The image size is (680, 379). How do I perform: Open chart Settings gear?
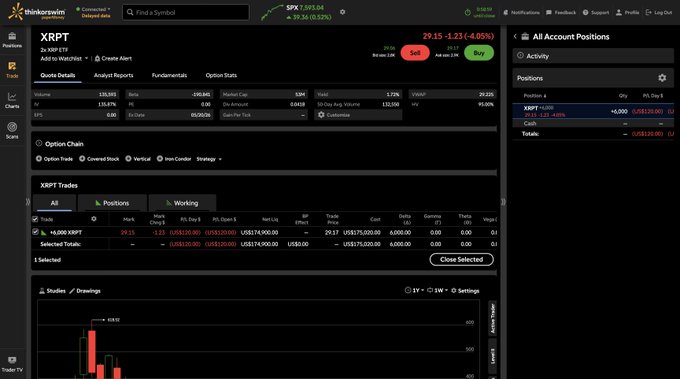tap(465, 291)
